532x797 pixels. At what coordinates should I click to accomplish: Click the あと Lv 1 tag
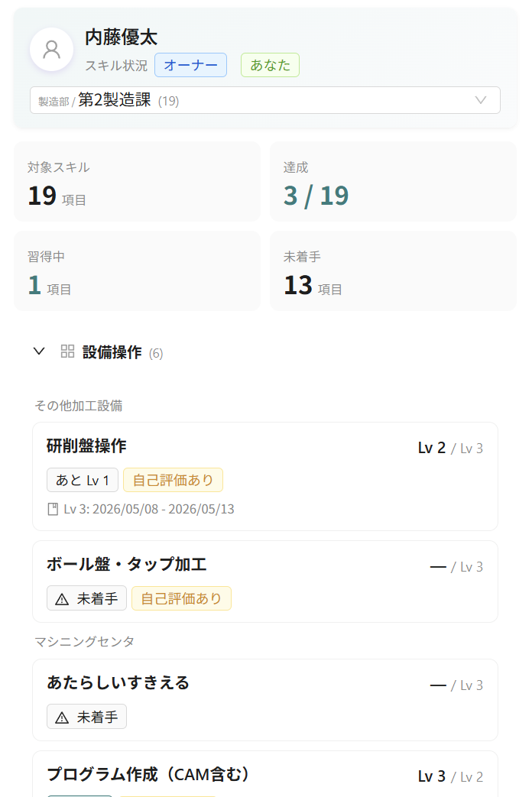click(83, 480)
